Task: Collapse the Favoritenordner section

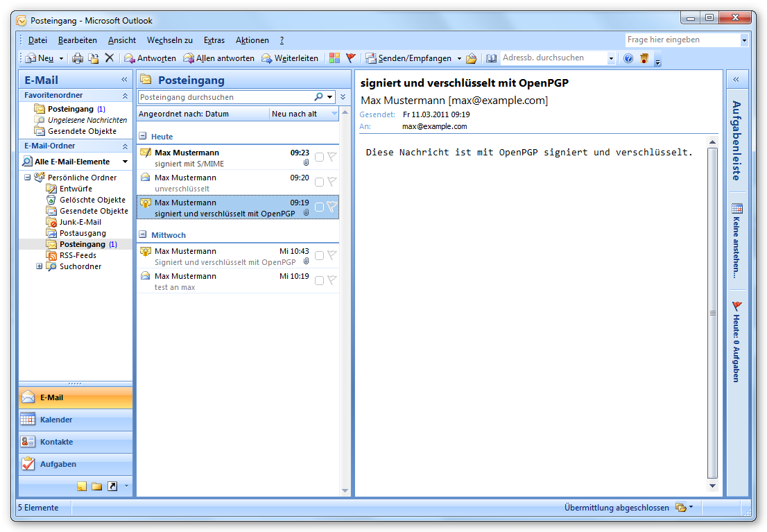Action: 123,94
